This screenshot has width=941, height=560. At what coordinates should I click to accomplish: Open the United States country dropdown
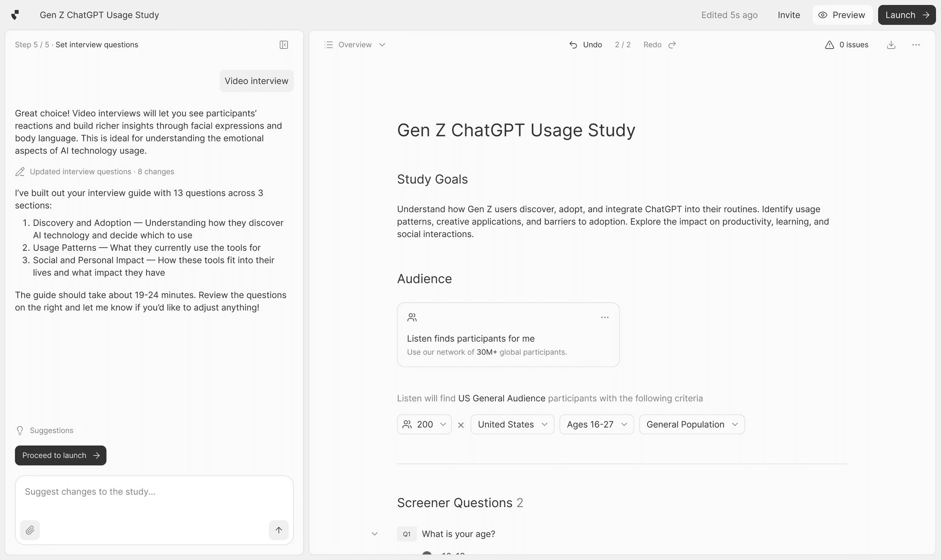(512, 424)
